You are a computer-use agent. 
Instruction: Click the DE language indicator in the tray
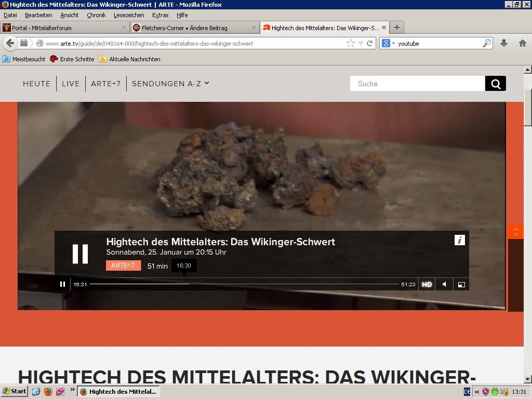(467, 392)
